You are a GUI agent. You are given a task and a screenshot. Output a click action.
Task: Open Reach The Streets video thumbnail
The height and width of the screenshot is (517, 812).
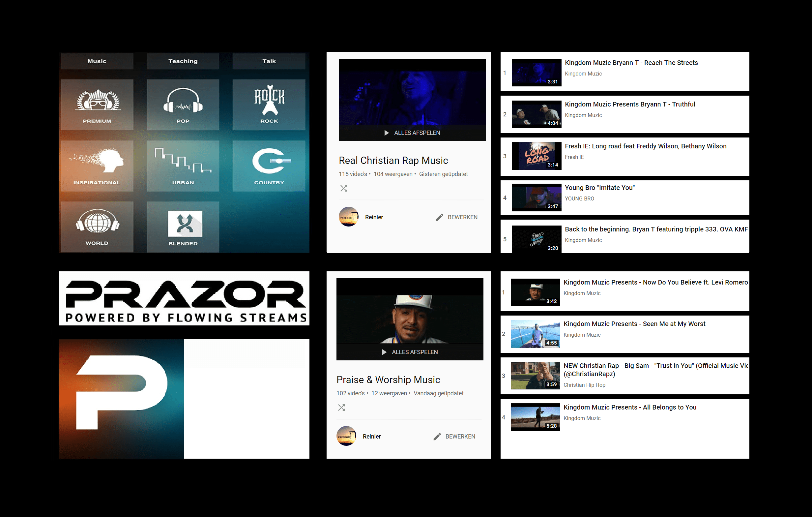pyautogui.click(x=536, y=73)
